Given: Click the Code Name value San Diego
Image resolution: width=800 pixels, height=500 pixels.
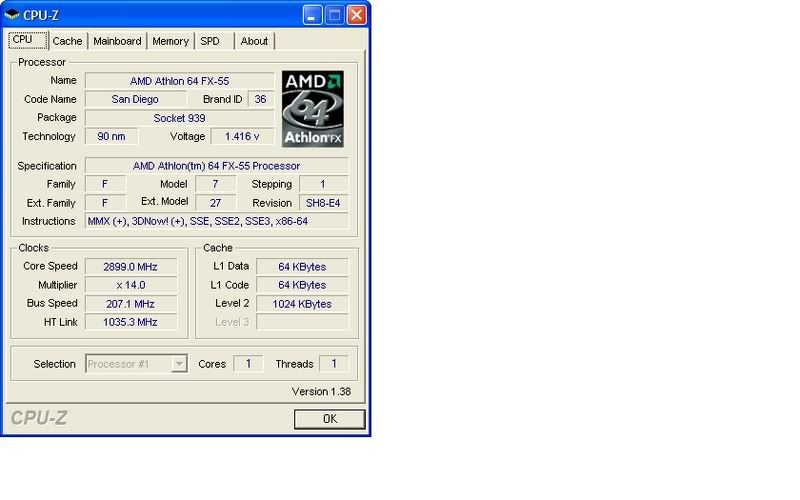Looking at the screenshot, I should pyautogui.click(x=135, y=99).
